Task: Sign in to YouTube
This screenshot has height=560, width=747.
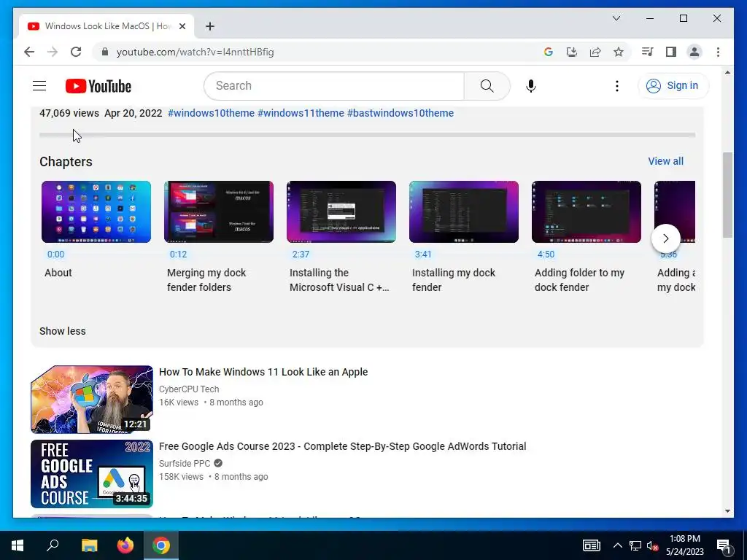Action: coord(673,86)
